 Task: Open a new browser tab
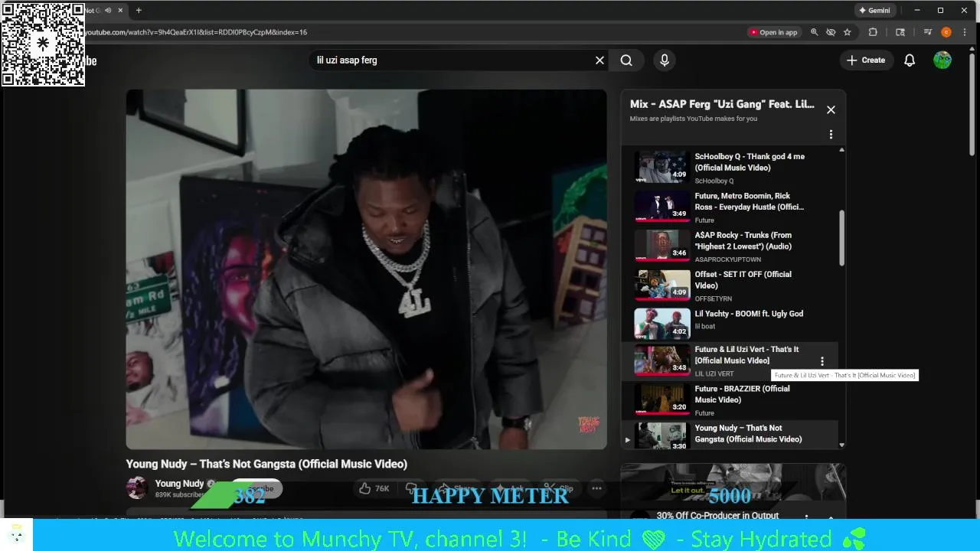point(139,11)
